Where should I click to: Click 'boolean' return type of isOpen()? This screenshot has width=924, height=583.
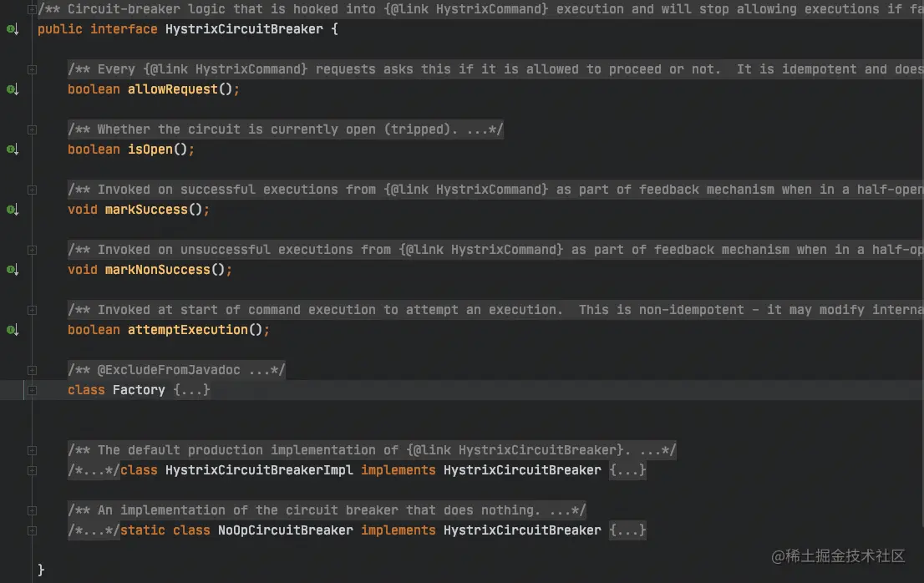point(94,149)
